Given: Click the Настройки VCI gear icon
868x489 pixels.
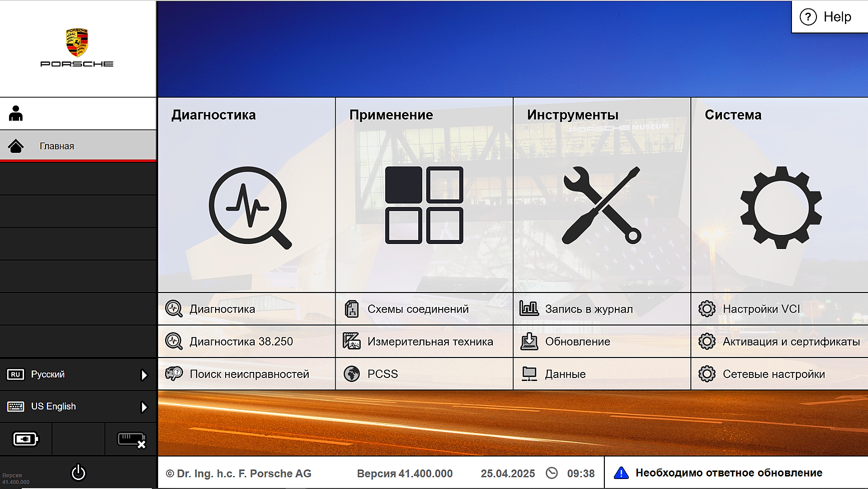Looking at the screenshot, I should [707, 309].
